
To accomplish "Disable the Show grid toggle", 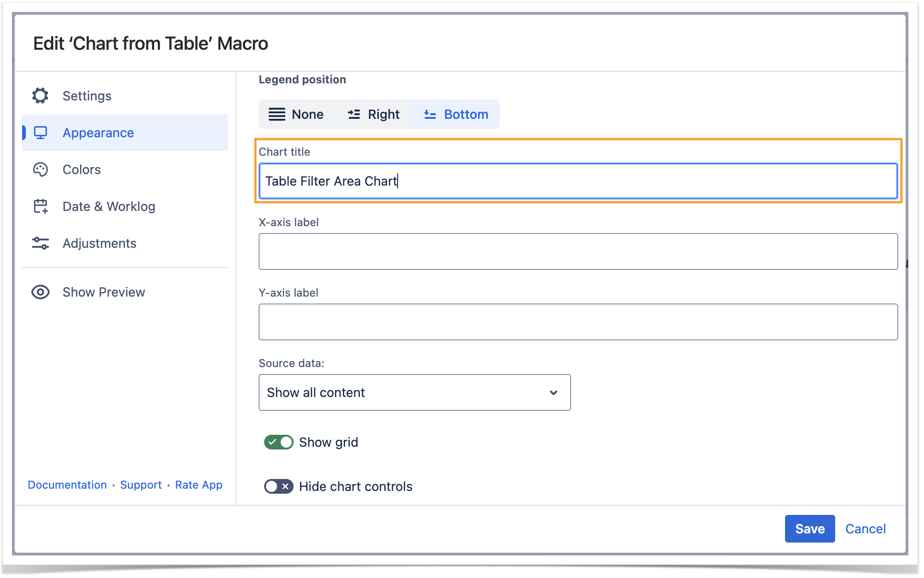I will [278, 442].
